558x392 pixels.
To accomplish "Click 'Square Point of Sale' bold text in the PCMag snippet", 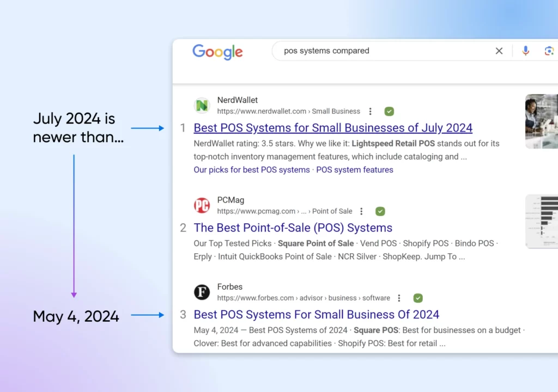I will point(316,243).
